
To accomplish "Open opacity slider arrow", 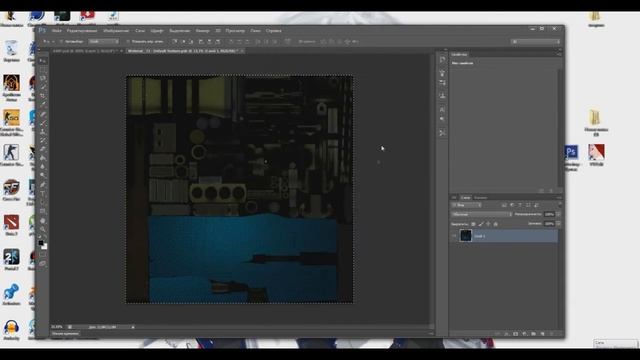I will 558,214.
